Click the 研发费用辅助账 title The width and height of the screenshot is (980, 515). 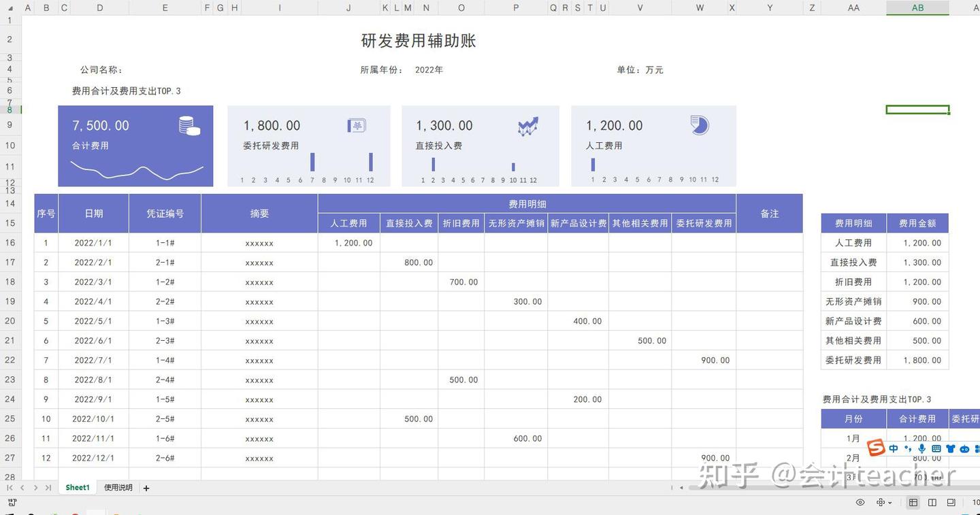pos(419,41)
